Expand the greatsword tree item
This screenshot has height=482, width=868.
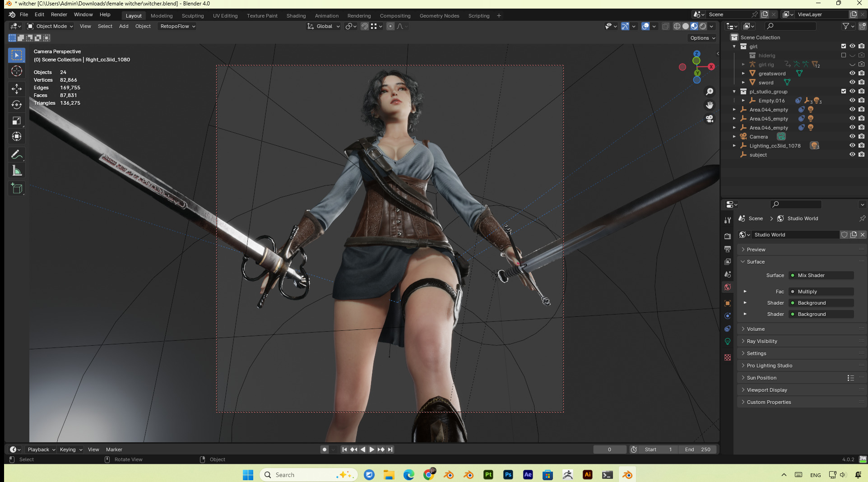point(743,73)
